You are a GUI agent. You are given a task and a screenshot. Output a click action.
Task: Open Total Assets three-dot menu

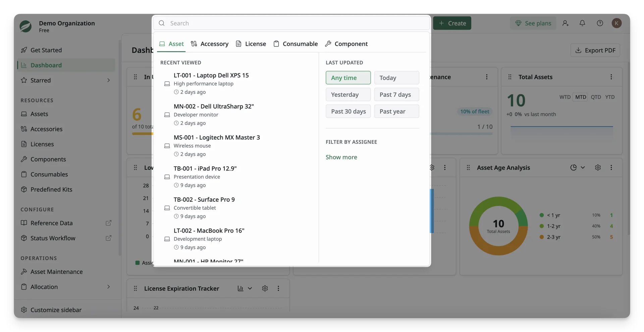[611, 77]
